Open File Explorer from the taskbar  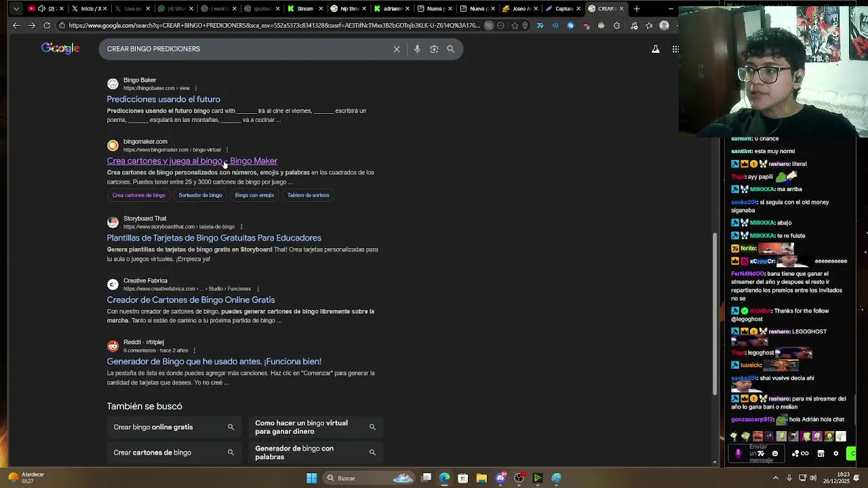point(481,478)
